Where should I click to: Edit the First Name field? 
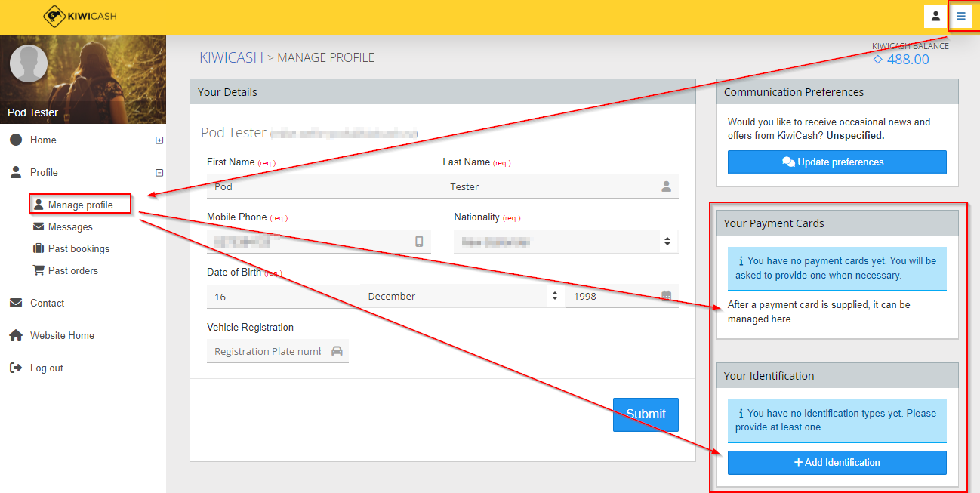pyautogui.click(x=325, y=186)
